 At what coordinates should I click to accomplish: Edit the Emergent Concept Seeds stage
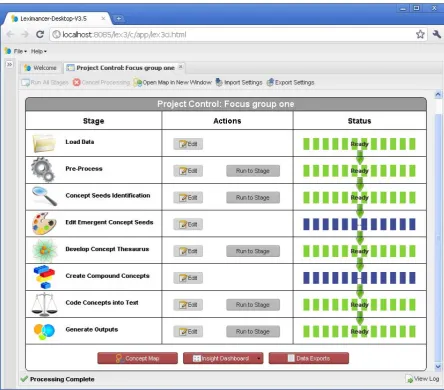[188, 224]
